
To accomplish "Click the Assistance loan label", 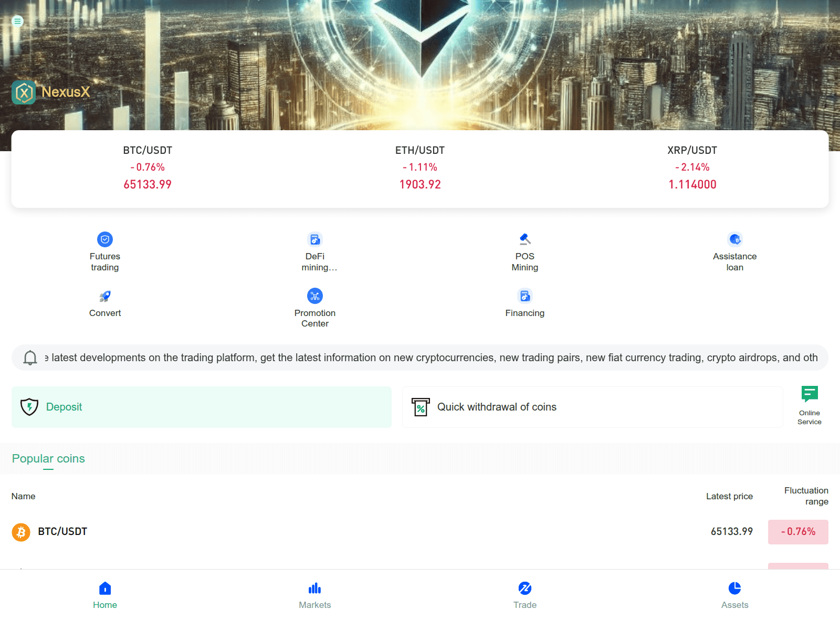I will pos(735,262).
